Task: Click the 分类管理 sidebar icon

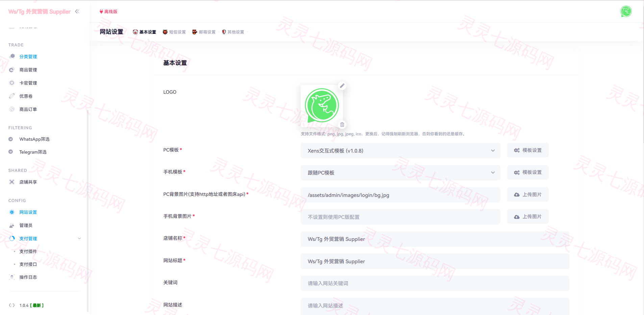Action: (12, 56)
